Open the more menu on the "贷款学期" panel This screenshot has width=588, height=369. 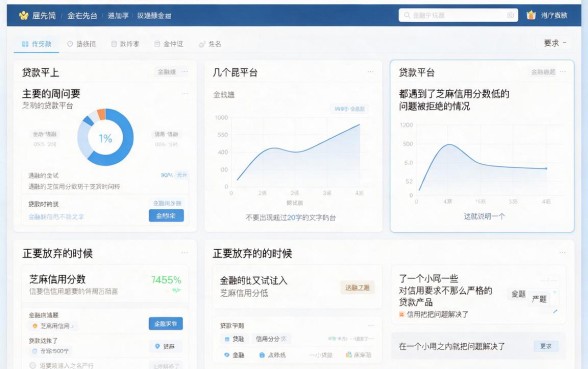pos(371,325)
